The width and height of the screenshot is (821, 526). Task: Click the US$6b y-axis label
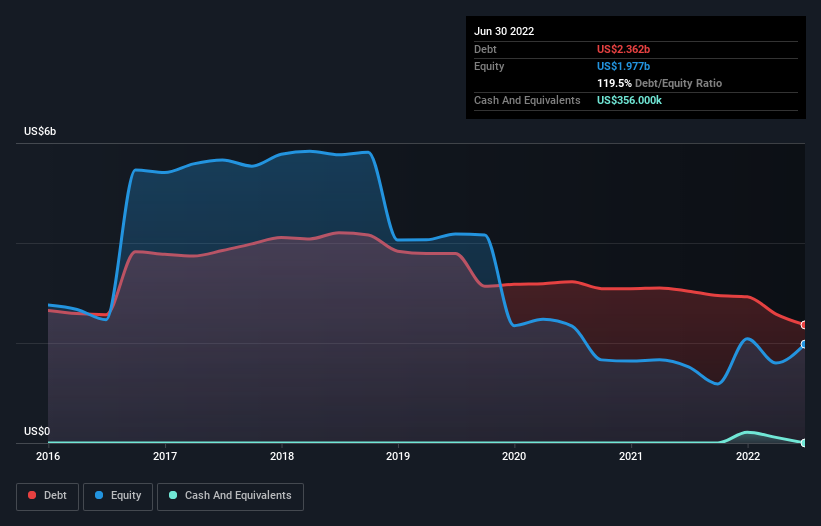coord(40,131)
